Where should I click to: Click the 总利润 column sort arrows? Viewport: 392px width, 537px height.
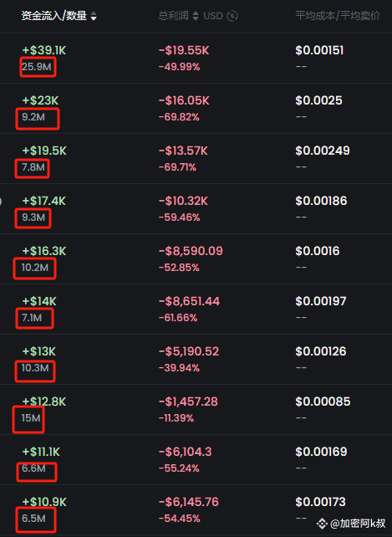tap(196, 16)
